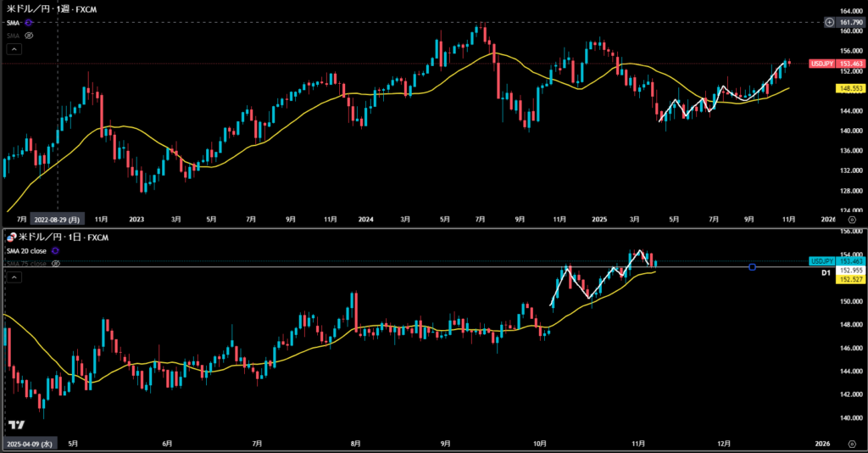This screenshot has height=453, width=868.
Task: Click the purple SMA loading icon on weekly chart
Action: 29,23
